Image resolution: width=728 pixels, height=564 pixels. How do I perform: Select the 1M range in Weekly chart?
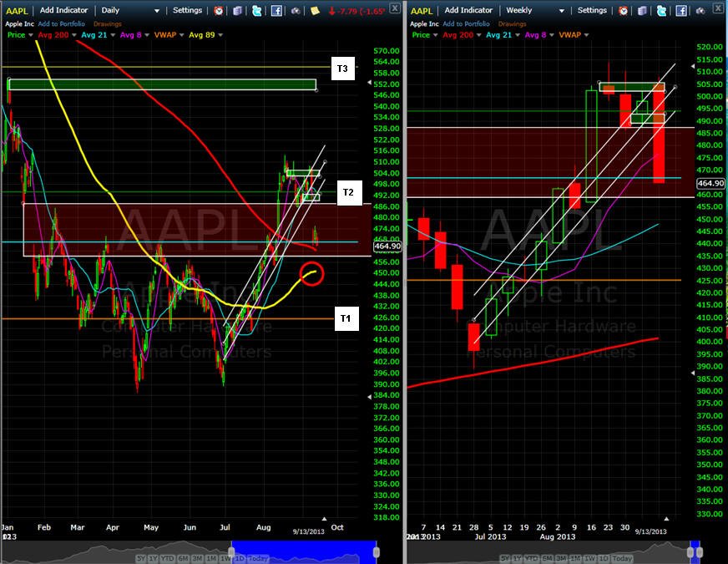[x=574, y=558]
